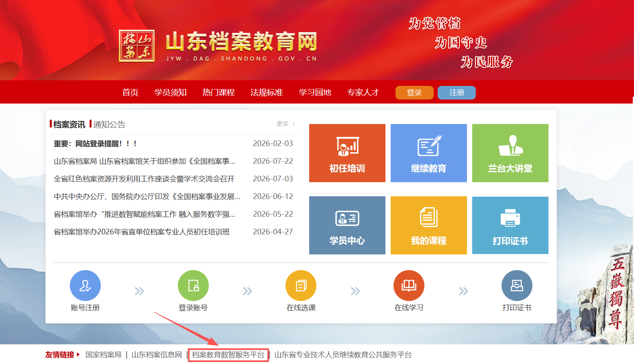
Task: Click the 登录账号 step label
Action: (x=193, y=308)
